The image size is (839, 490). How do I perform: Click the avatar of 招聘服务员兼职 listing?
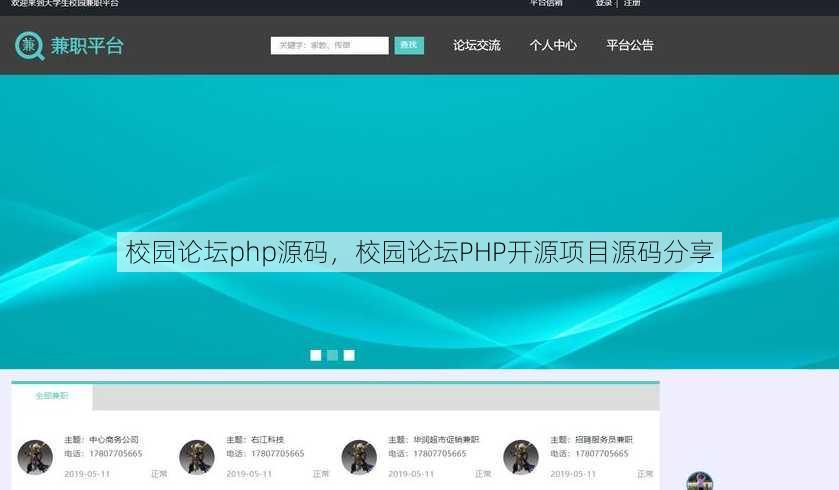(x=521, y=457)
